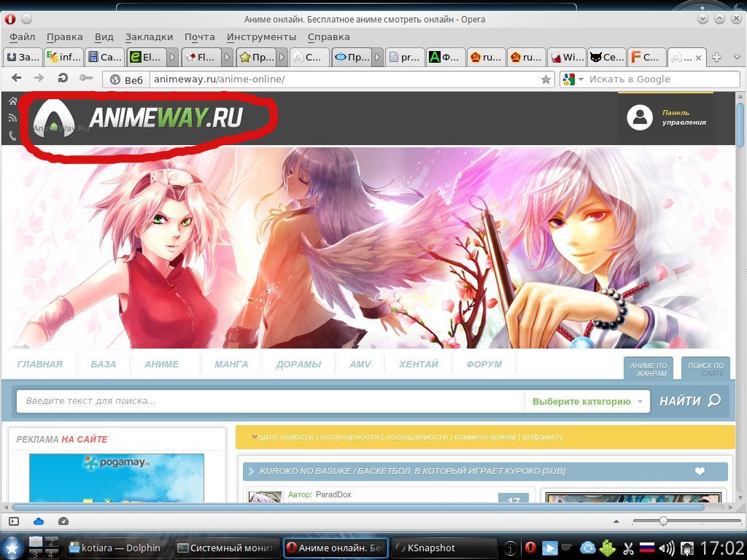Switch to the "Wi..." browser tab
The width and height of the screenshot is (747, 560).
pos(566,57)
